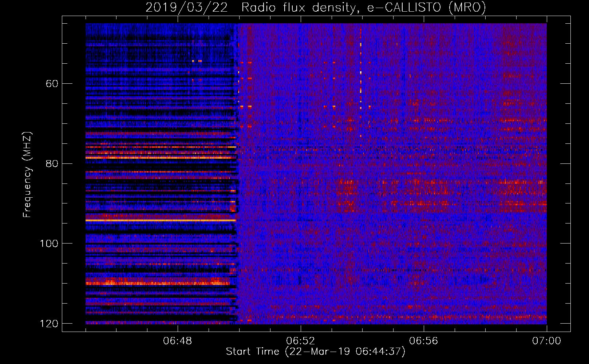
Task: Click the 06:52 time tick label
Action: click(301, 341)
